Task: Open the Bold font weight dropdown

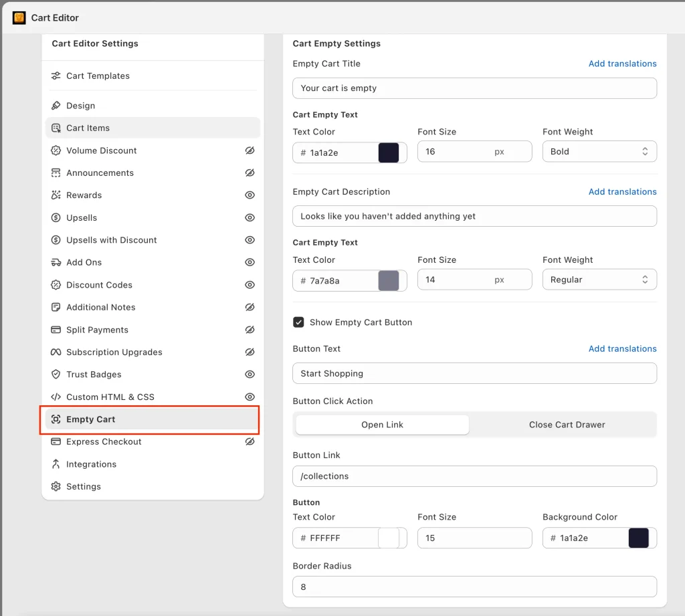Action: click(x=599, y=152)
